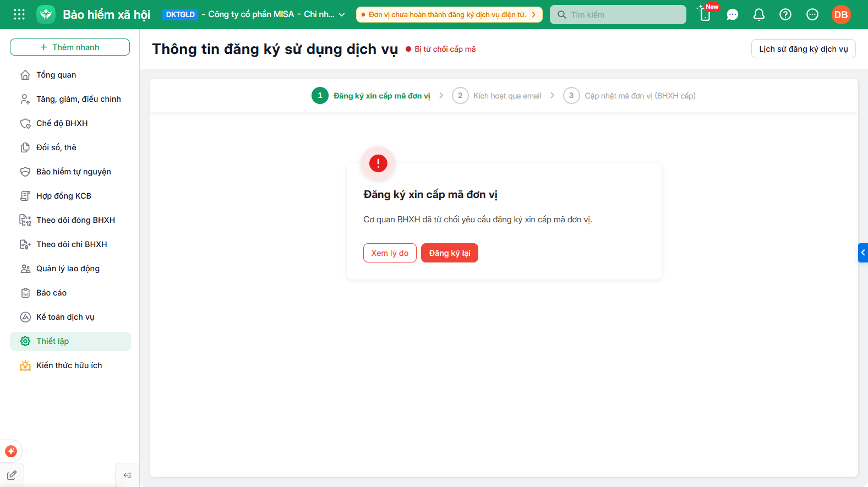Click the incomplete e-service registration warning banner
The image size is (868, 487).
click(x=449, y=15)
